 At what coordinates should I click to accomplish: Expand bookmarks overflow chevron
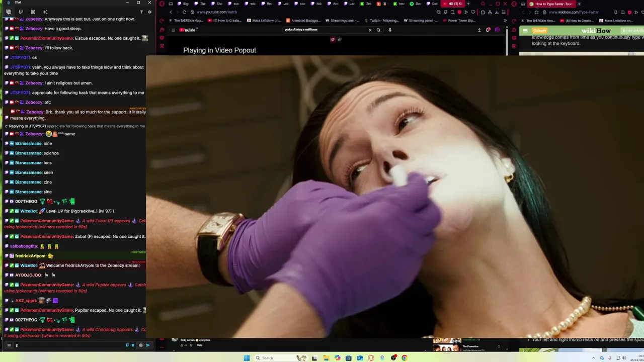click(x=505, y=21)
